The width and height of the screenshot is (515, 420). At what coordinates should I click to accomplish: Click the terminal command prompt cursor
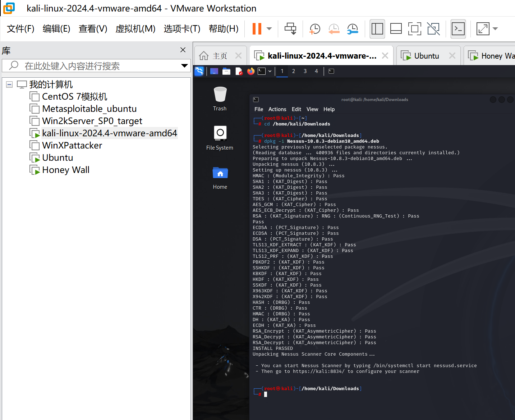click(x=266, y=394)
